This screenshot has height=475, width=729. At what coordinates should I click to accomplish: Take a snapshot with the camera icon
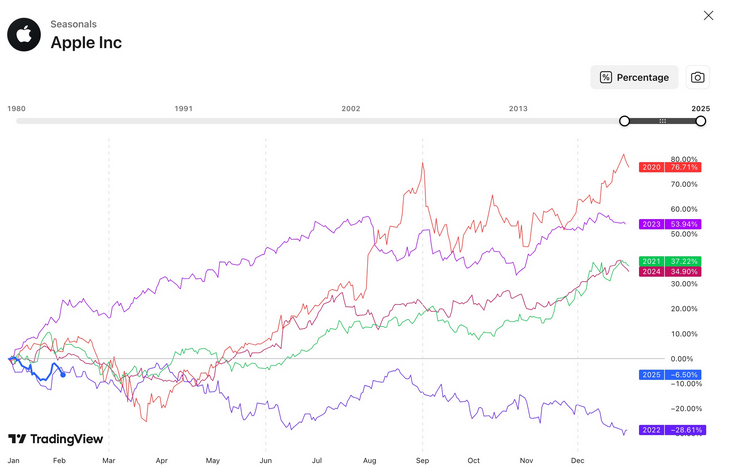pyautogui.click(x=698, y=77)
